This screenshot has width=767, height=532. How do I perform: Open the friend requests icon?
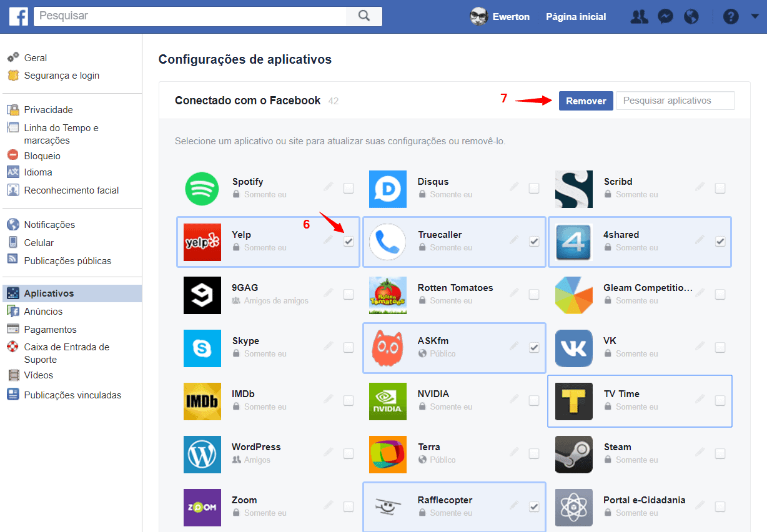639,17
